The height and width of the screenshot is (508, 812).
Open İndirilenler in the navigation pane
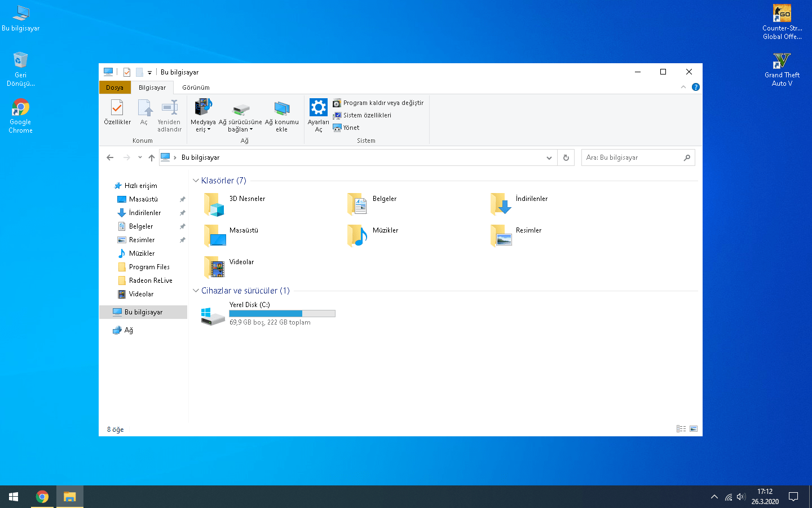[139, 213]
